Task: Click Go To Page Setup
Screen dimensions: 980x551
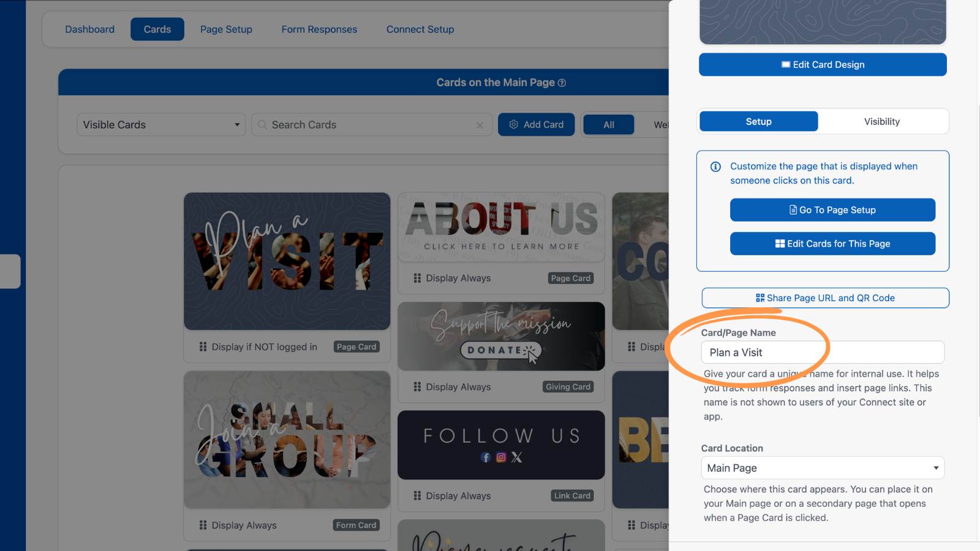Action: click(x=832, y=210)
